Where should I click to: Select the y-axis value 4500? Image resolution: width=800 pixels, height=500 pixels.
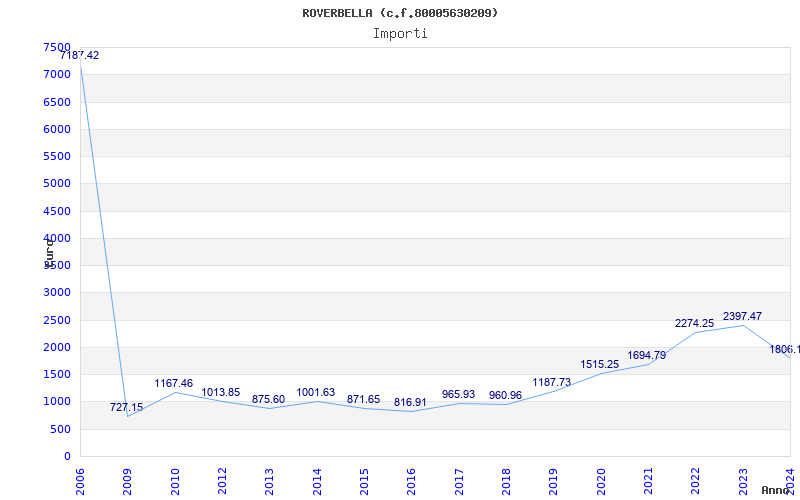[x=57, y=211]
